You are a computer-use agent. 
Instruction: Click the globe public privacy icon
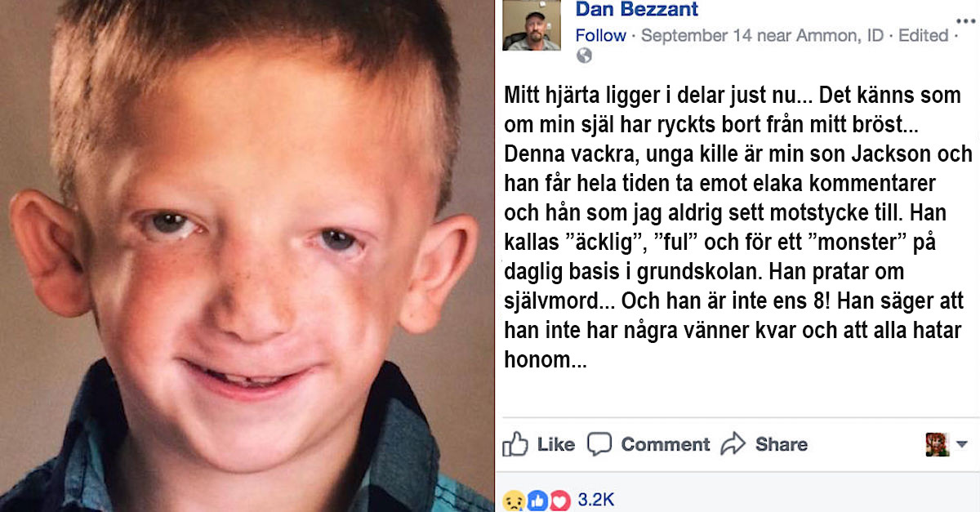pyautogui.click(x=584, y=56)
